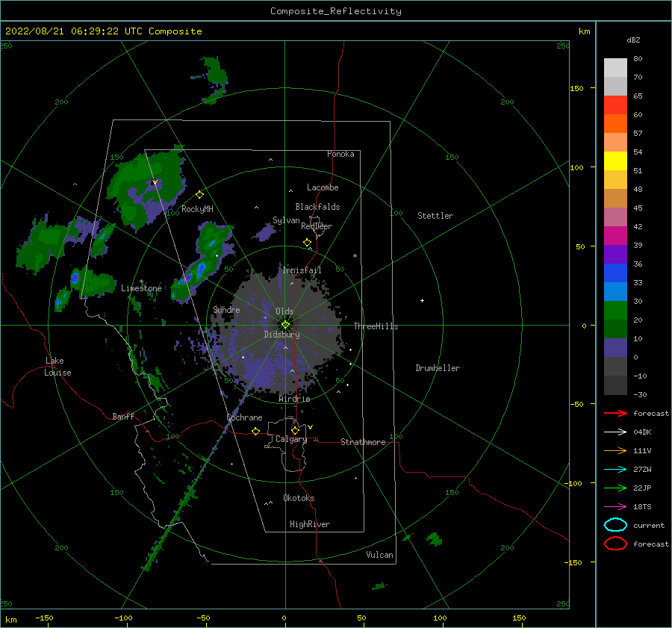This screenshot has width=672, height=628.
Task: Select the cyan 27ZW arrow icon
Action: pyautogui.click(x=615, y=470)
